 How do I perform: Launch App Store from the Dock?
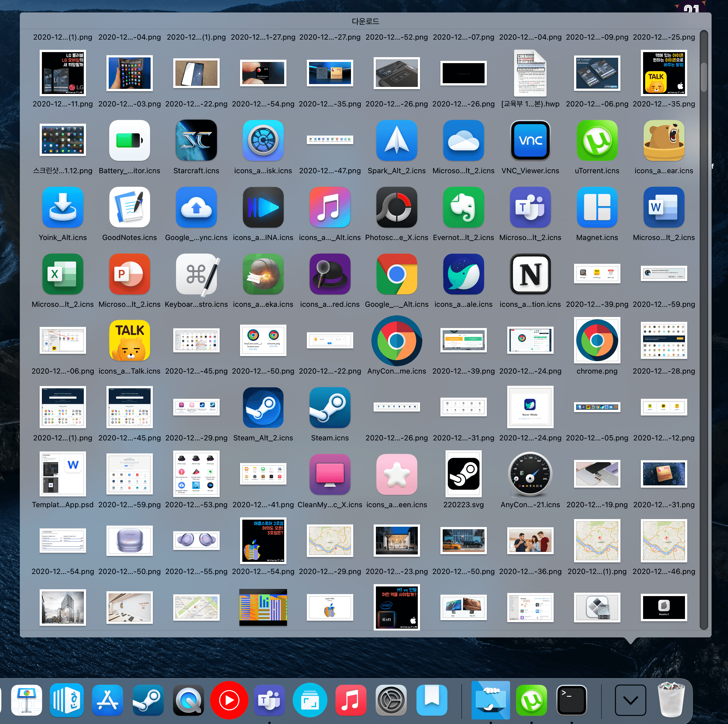[107, 701]
